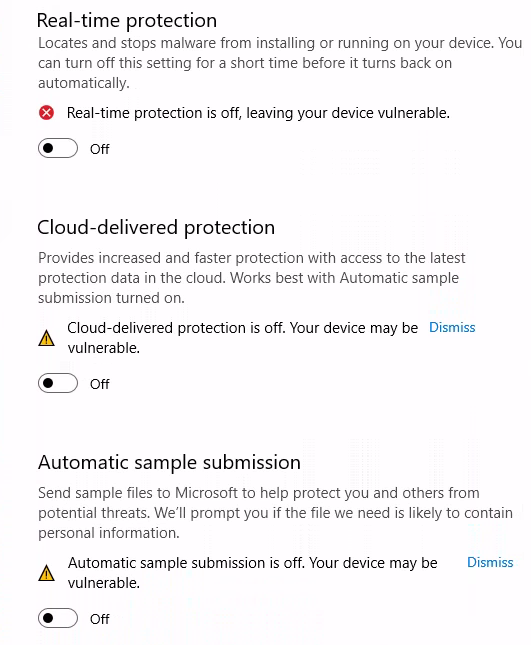Screen dimensions: 531x645
Task: Dismiss the Cloud-delivered protection warning
Action: tap(452, 327)
